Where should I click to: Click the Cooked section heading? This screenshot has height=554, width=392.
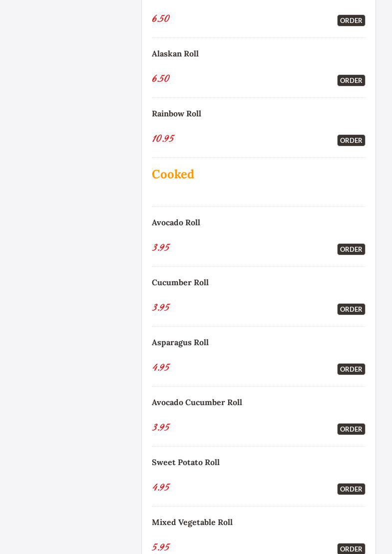[173, 174]
